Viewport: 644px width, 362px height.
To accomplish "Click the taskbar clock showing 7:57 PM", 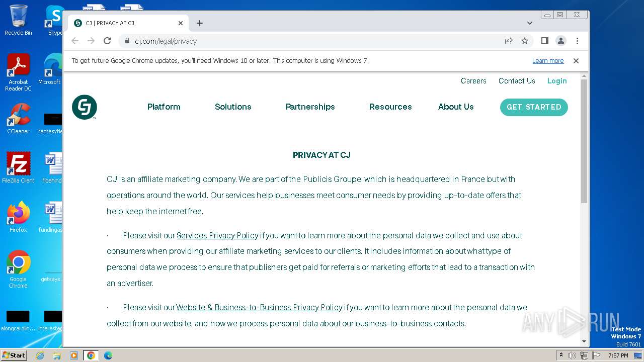I will click(618, 355).
